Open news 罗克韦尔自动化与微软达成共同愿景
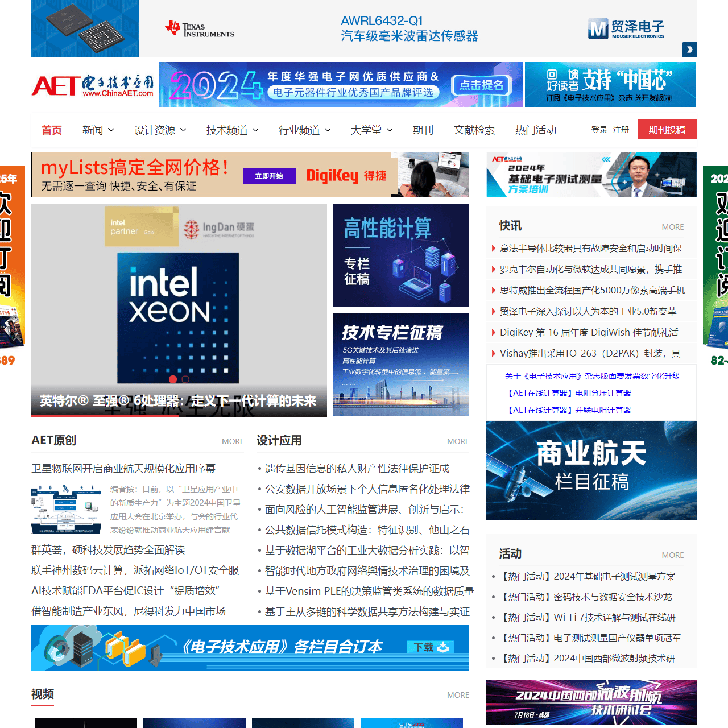The image size is (728, 728). [x=590, y=269]
